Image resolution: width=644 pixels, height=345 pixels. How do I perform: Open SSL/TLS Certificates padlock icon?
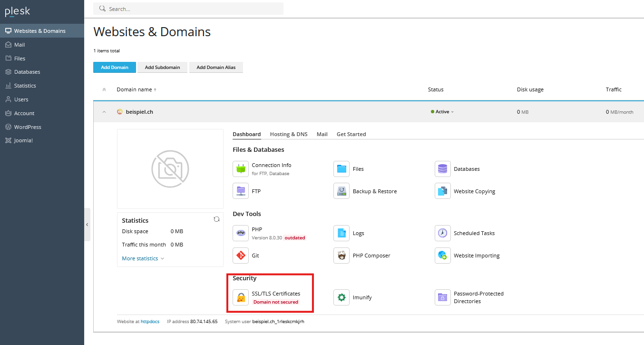(x=241, y=297)
